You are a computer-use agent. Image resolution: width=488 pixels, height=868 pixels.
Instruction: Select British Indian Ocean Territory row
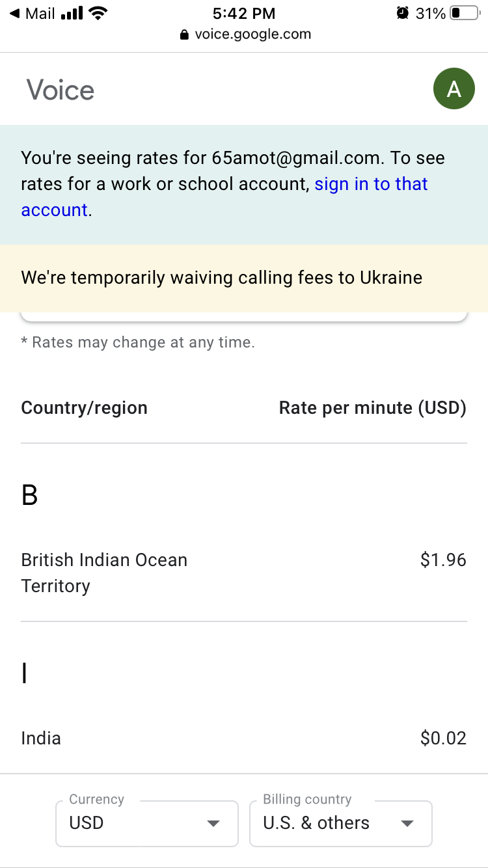coord(244,573)
